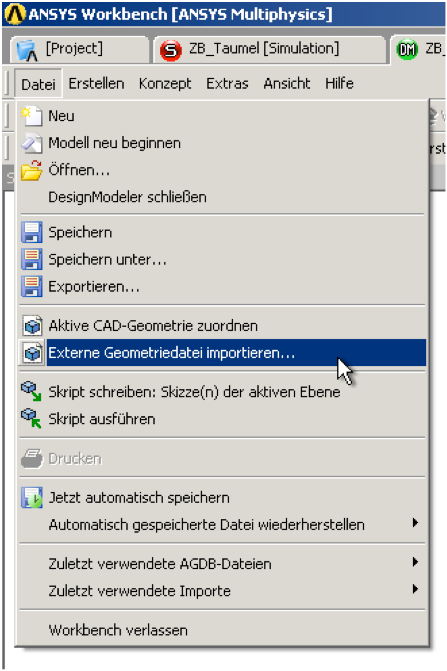Expand Zuletzt verwendete AGDB-Dateien submenu arrow

pos(415,562)
